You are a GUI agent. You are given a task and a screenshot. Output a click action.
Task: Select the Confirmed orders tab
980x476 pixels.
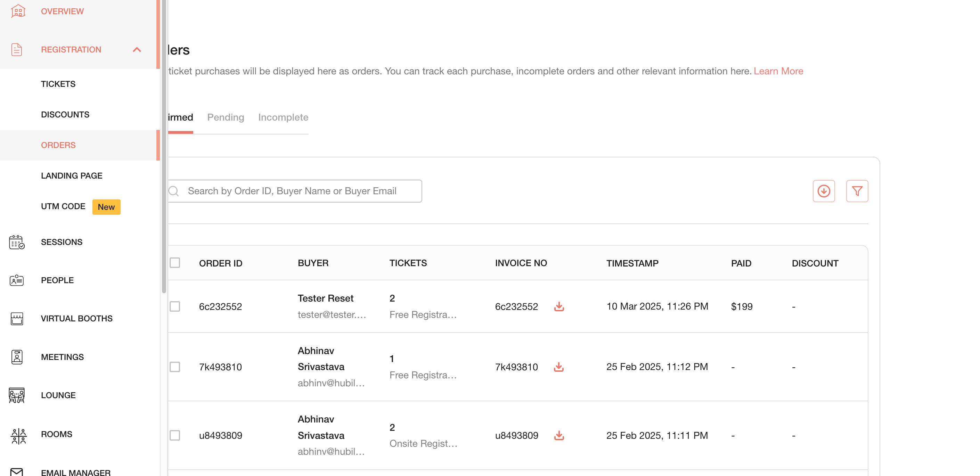pyautogui.click(x=181, y=117)
